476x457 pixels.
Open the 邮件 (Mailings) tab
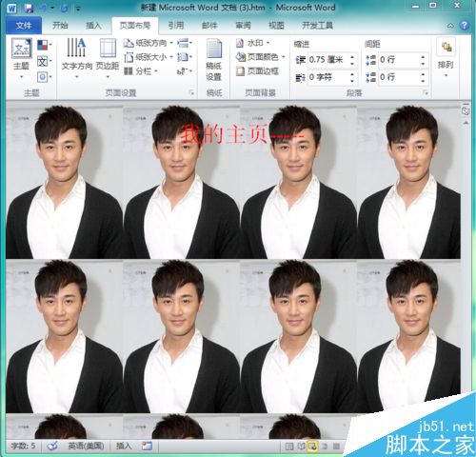(x=209, y=26)
